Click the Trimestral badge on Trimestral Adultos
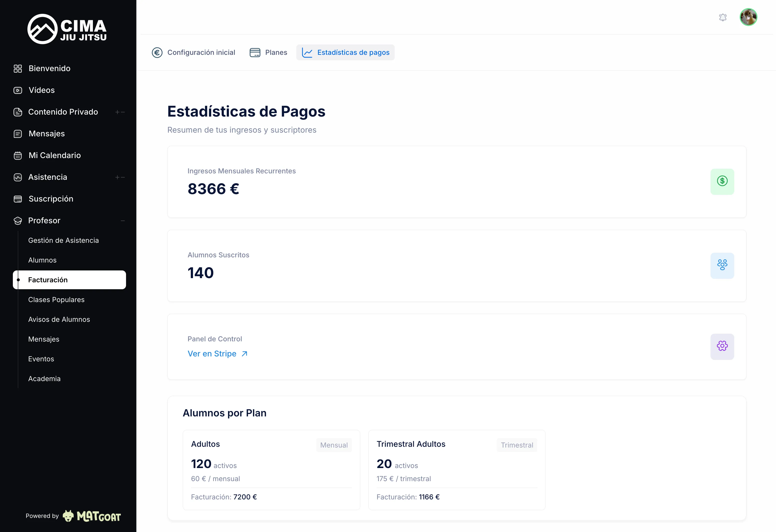The image size is (776, 532). [517, 445]
